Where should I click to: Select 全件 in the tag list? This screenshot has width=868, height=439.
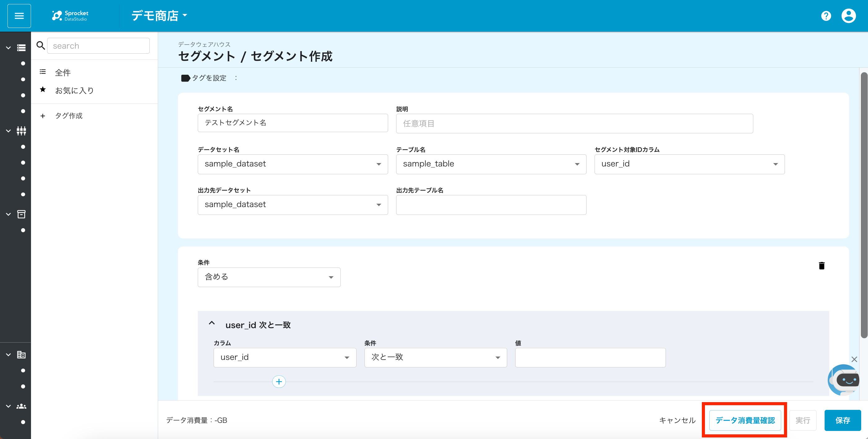(x=63, y=73)
